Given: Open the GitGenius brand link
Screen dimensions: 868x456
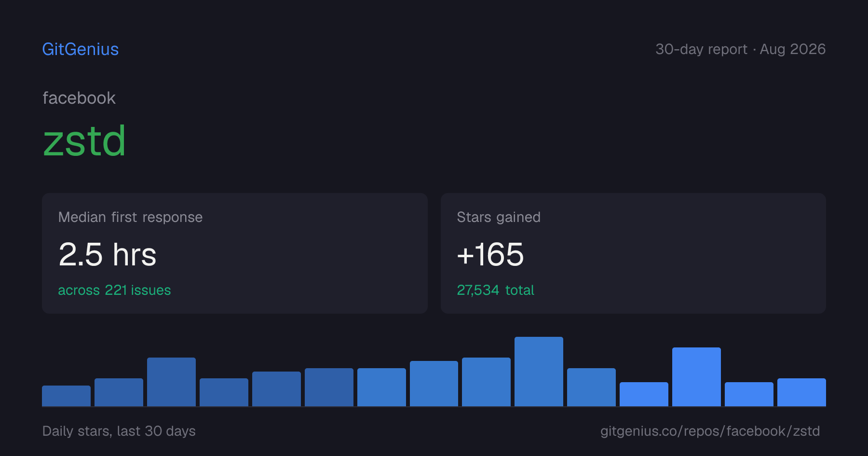Looking at the screenshot, I should 81,49.
